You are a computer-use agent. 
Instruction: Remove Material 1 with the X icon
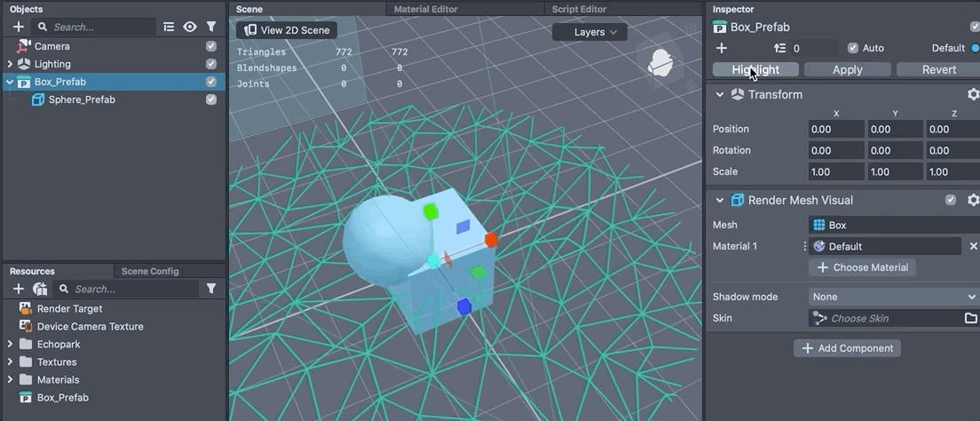click(973, 246)
